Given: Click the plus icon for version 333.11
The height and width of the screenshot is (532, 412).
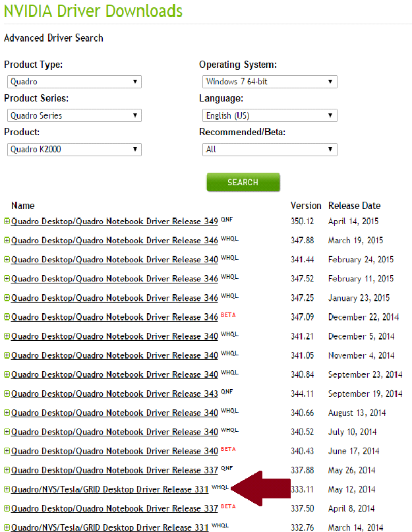Looking at the screenshot, I should (7, 490).
